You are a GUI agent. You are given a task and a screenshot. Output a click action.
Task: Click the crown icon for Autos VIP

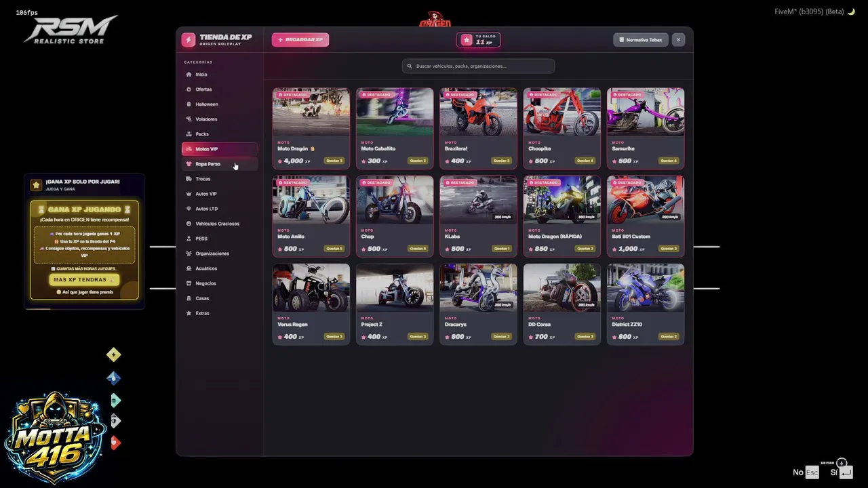click(x=189, y=194)
